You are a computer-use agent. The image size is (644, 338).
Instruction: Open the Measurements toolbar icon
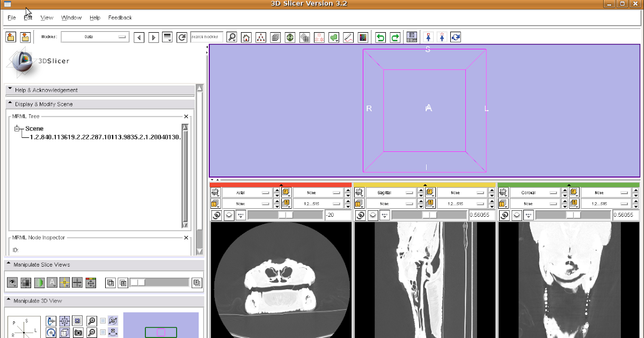(x=348, y=38)
